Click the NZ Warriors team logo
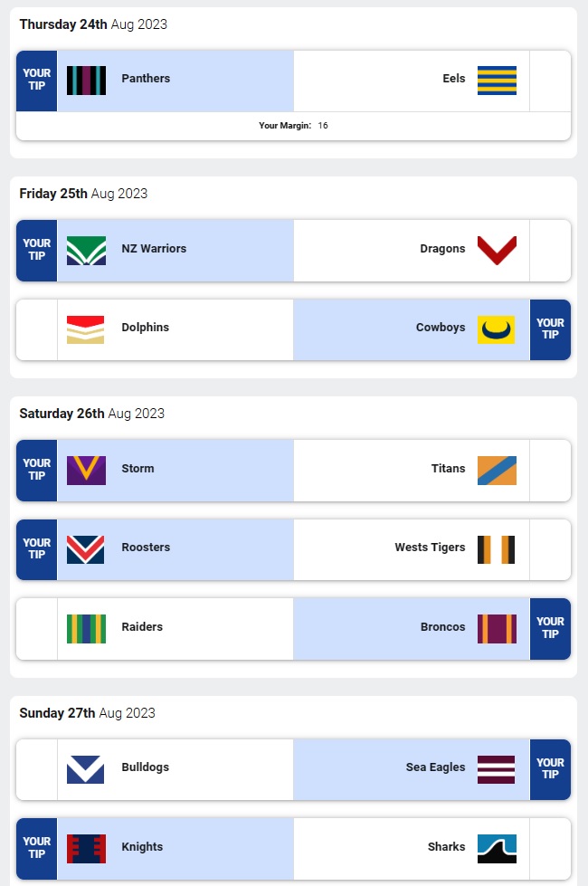This screenshot has height=886, width=588. pos(86,250)
